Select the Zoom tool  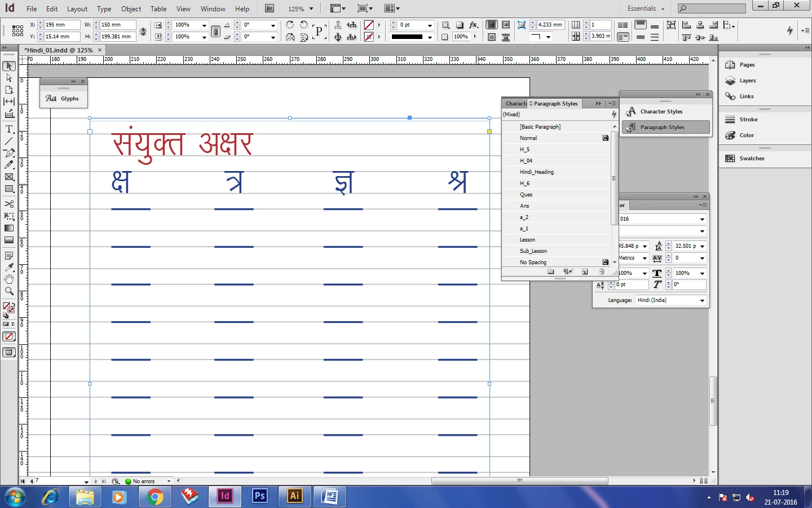pyautogui.click(x=9, y=291)
